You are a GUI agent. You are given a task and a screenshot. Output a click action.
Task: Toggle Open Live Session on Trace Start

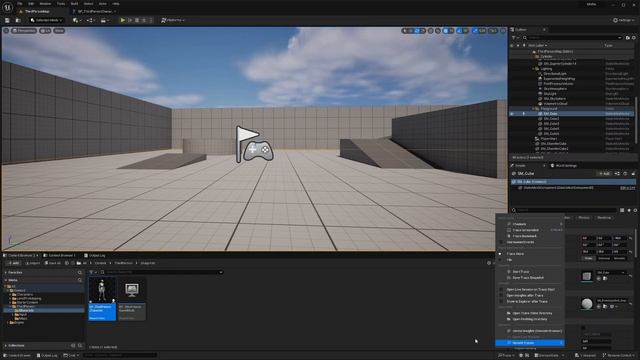tap(501, 289)
